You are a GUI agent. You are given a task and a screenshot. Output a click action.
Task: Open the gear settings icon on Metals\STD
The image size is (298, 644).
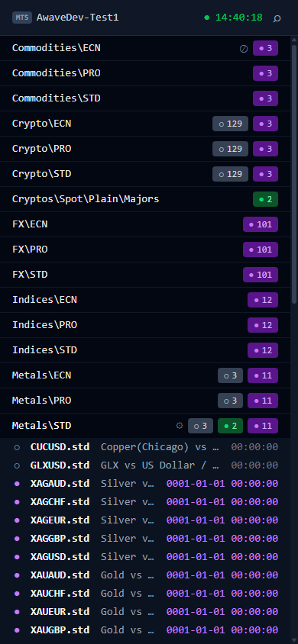pos(180,426)
